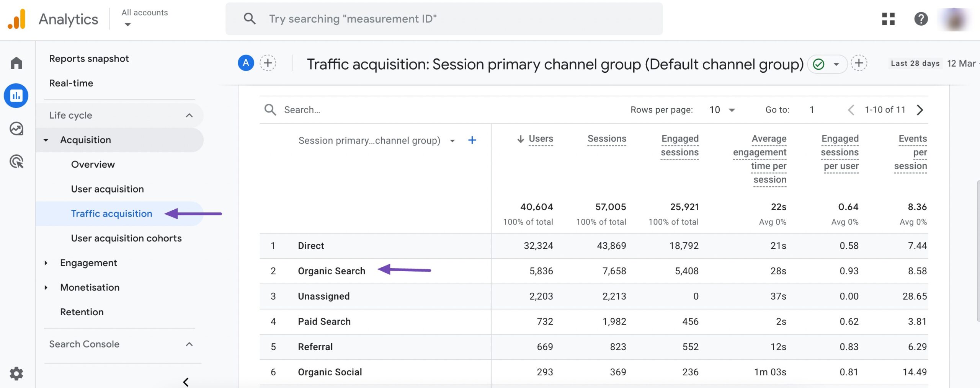980x388 pixels.
Task: Click the green report status check icon
Action: click(818, 64)
